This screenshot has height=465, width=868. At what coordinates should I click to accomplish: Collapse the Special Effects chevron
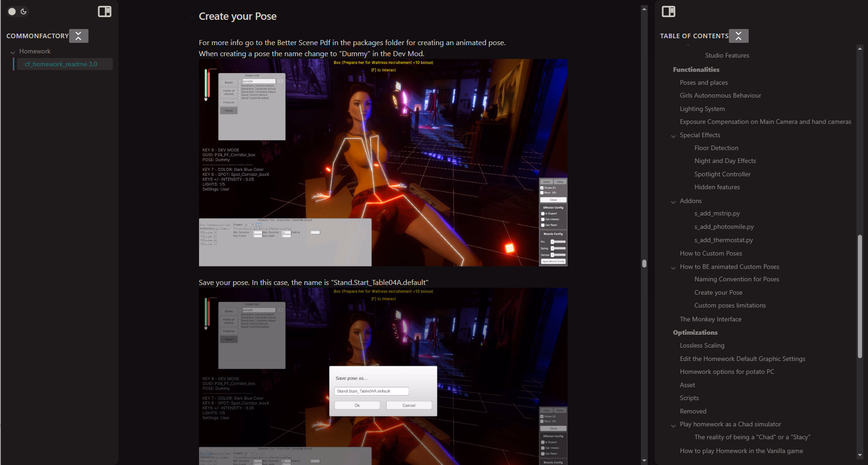pos(674,136)
